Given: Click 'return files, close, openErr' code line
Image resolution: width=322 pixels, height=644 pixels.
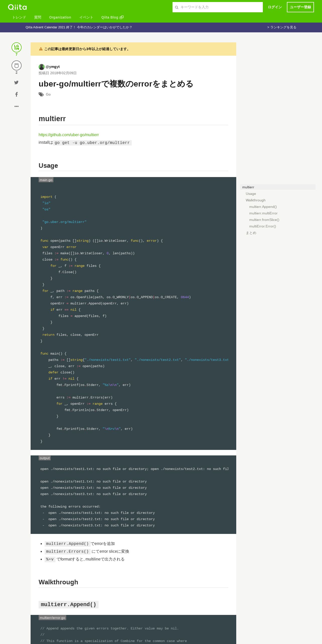Looking at the screenshot, I should coord(70,335).
